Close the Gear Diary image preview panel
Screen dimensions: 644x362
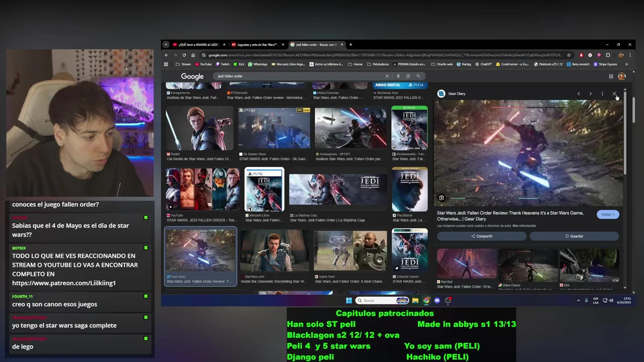tap(614, 94)
